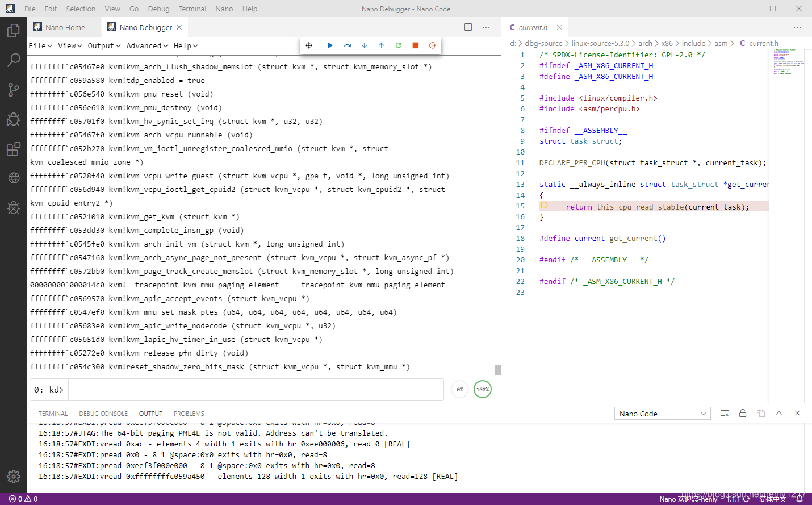Click line number 18 in current.h

pyautogui.click(x=520, y=238)
